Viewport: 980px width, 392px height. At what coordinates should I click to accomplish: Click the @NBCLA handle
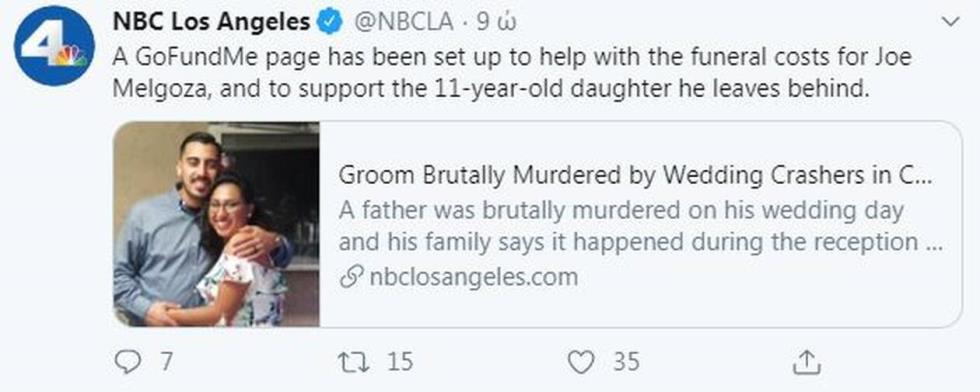coord(404,23)
